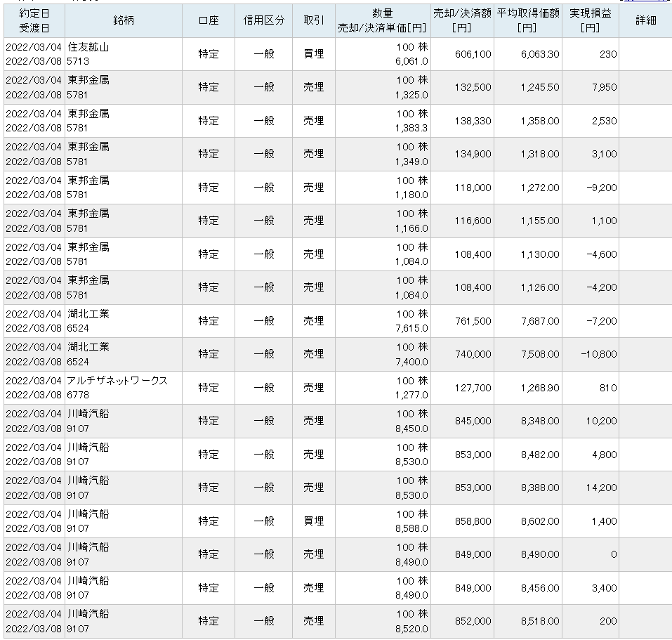This screenshot has height=640, width=672.
Task: Select the average price 8,518.00
Action: [540, 621]
